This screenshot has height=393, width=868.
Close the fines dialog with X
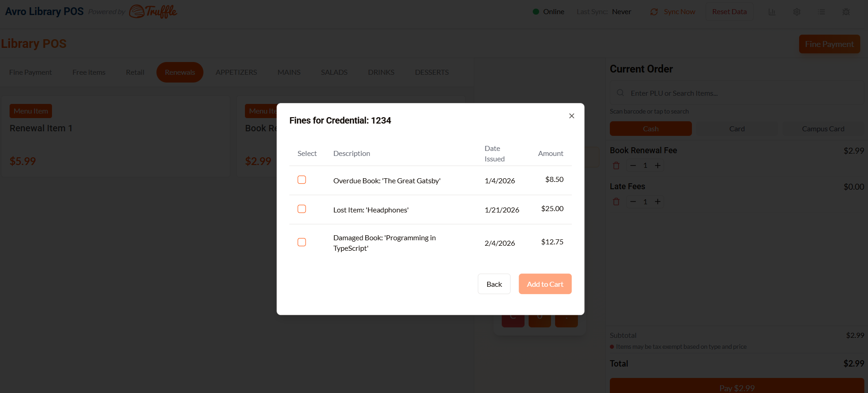572,116
